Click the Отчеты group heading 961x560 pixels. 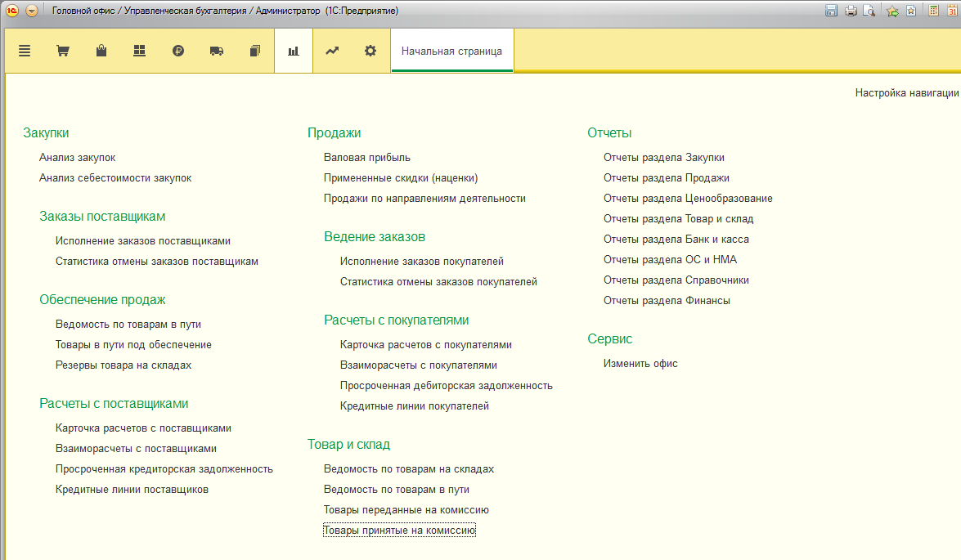tap(609, 133)
